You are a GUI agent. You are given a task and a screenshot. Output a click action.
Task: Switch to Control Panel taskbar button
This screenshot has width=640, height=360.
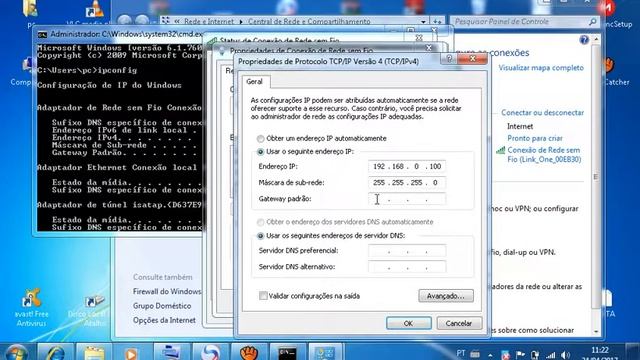(326, 352)
